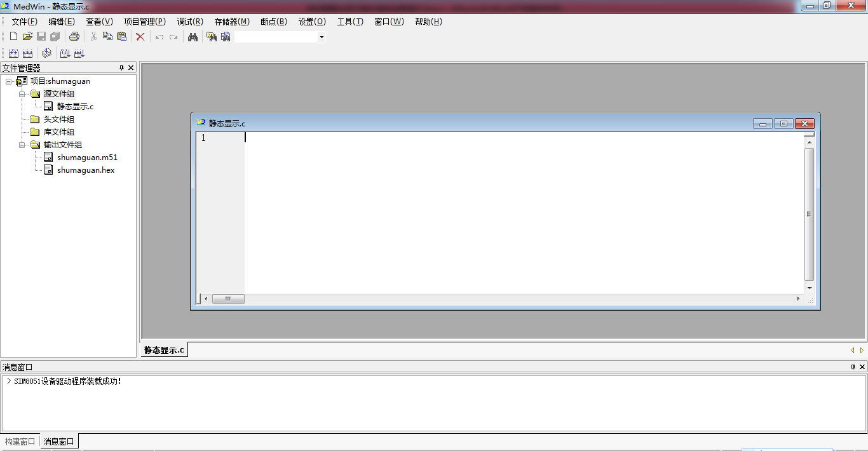This screenshot has width=868, height=451.
Task: Collapse the 项目:shumaguan tree root
Action: (x=9, y=81)
